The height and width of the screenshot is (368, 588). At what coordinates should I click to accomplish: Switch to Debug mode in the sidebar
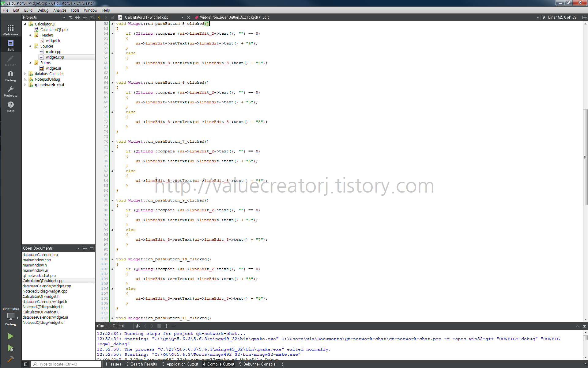10,76
